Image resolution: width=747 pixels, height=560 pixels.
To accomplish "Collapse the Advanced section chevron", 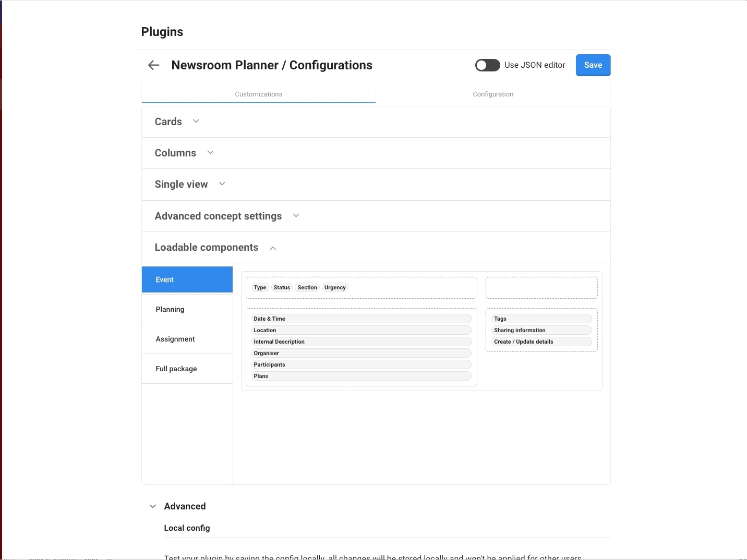I will click(153, 506).
